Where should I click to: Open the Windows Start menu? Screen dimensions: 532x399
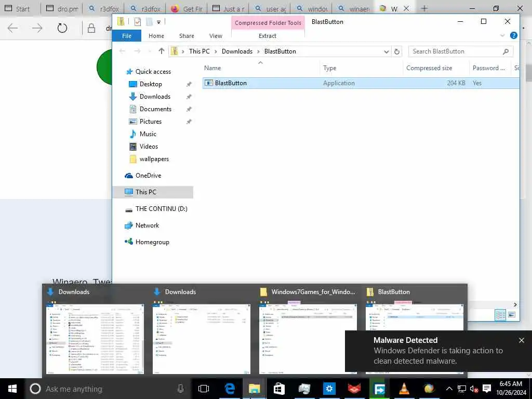pos(12,389)
